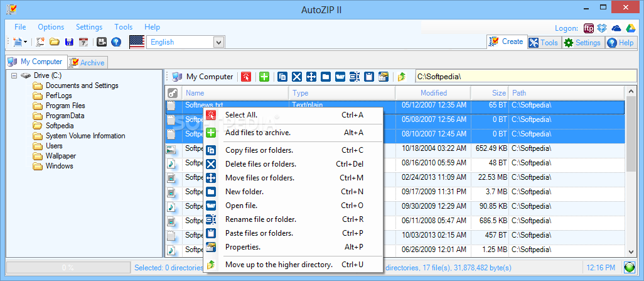
Task: Open the new document dropdown icon in toolbar
Action: [19, 42]
